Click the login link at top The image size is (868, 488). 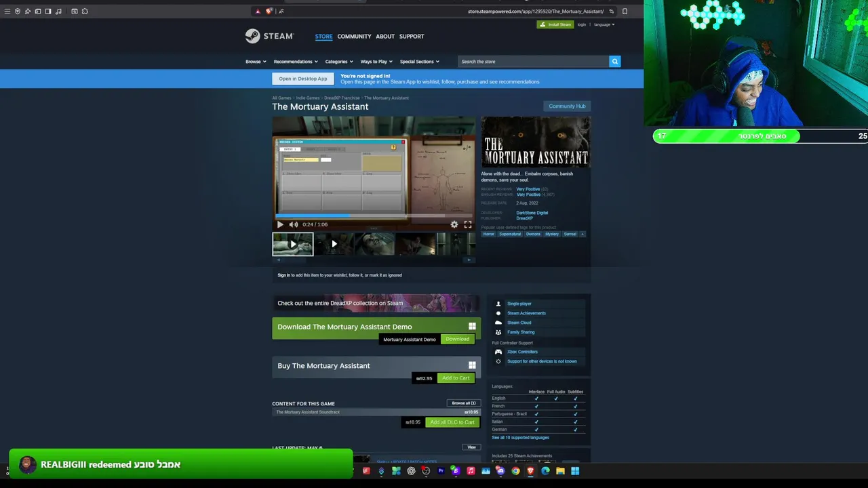(x=581, y=24)
